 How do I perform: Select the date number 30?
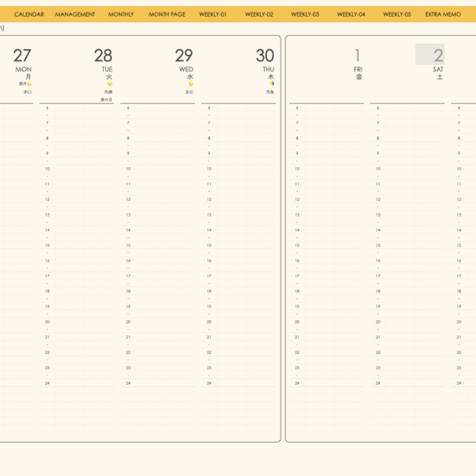265,55
